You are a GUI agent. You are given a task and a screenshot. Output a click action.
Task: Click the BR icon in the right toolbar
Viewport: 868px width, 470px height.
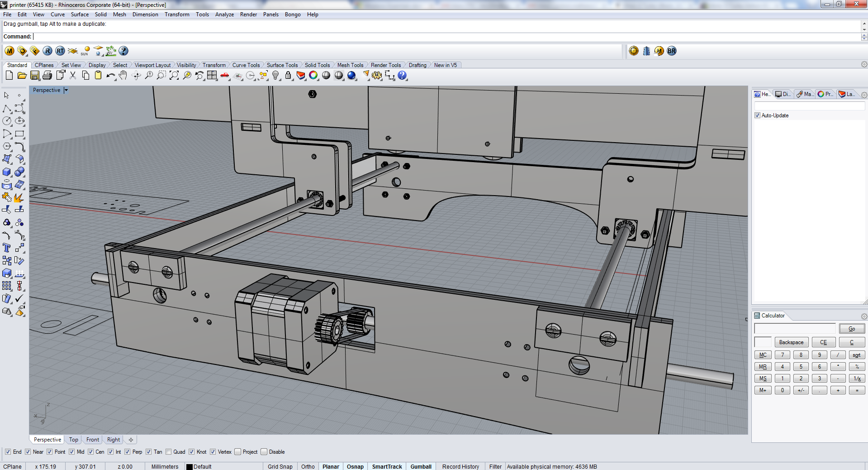pos(672,51)
